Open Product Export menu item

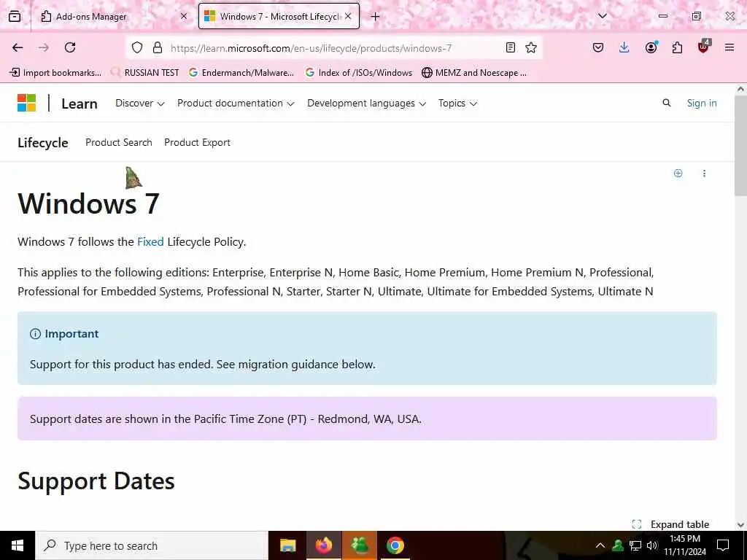tap(197, 142)
